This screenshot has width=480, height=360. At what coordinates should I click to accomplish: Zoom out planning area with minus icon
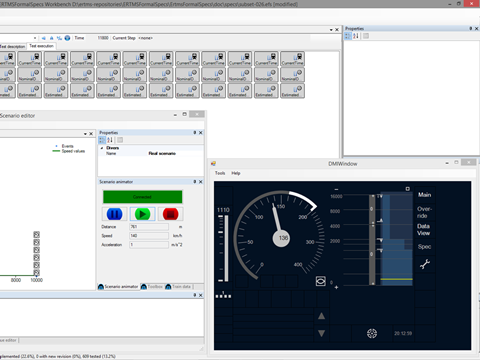(336, 189)
